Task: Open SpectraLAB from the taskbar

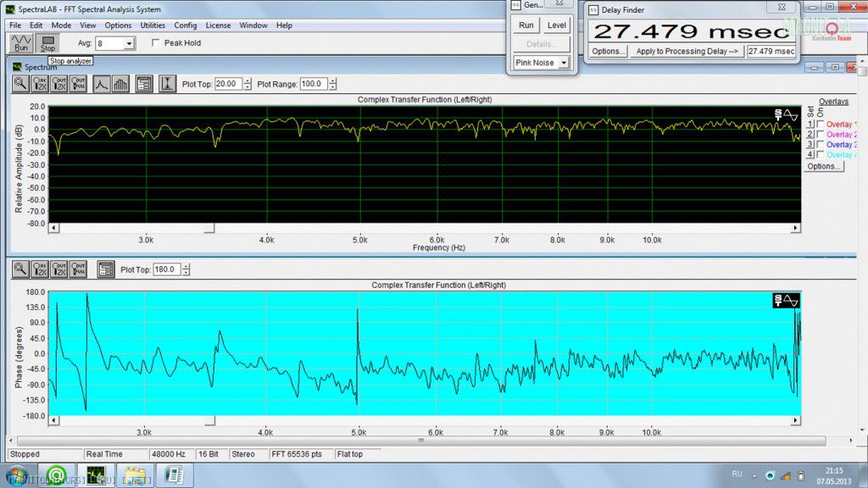Action: (x=95, y=475)
